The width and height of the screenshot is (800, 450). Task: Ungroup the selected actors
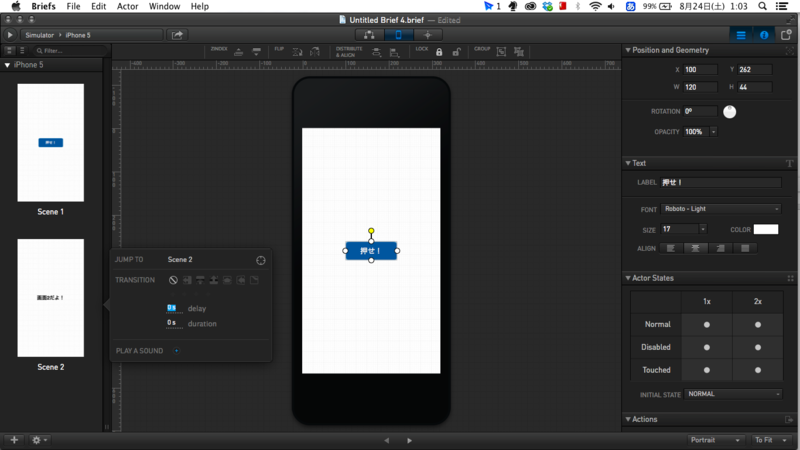519,52
